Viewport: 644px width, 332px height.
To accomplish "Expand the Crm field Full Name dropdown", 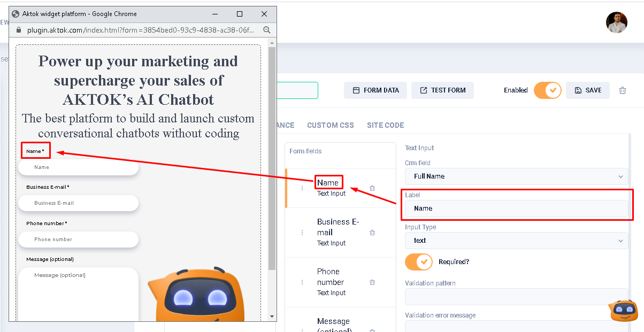I will pyautogui.click(x=516, y=176).
